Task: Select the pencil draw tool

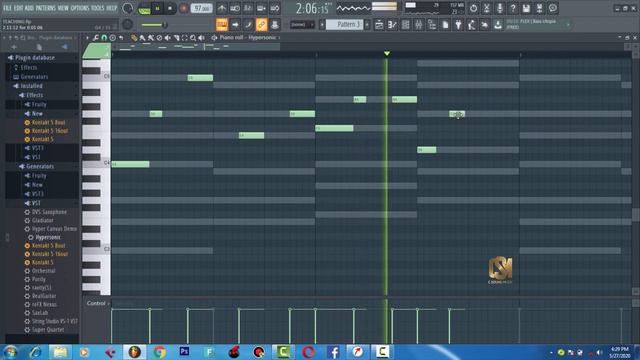Action: 134,38
